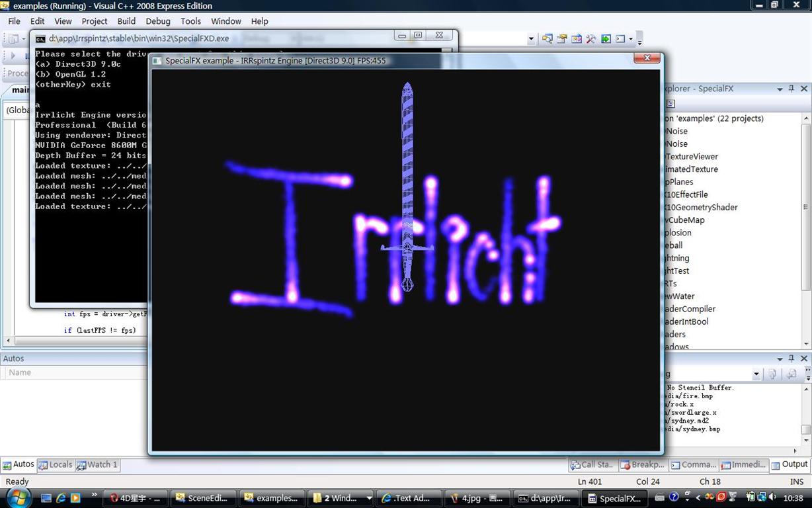Open the dropdown arrow beside the Command Window icon
812x508 pixels.
point(630,39)
